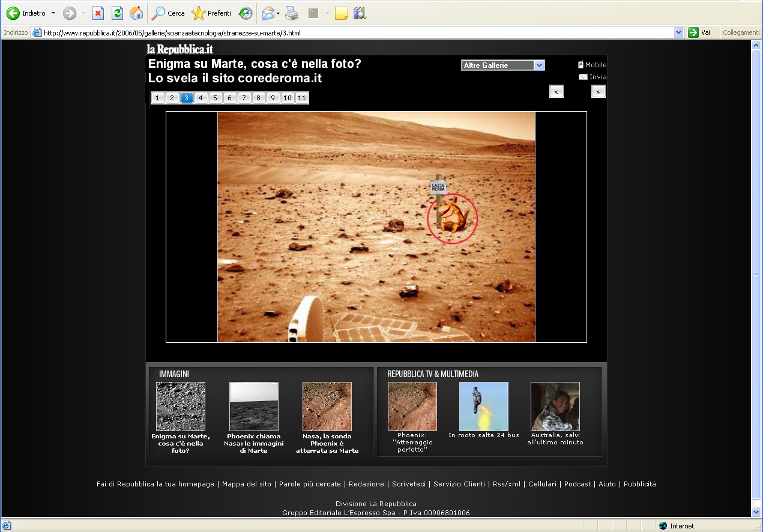The width and height of the screenshot is (763, 532).
Task: Open the Research book toolbar icon
Action: 360,13
